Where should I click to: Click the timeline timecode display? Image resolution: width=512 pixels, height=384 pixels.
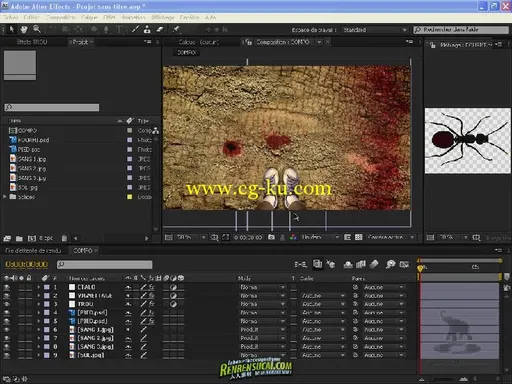27,264
